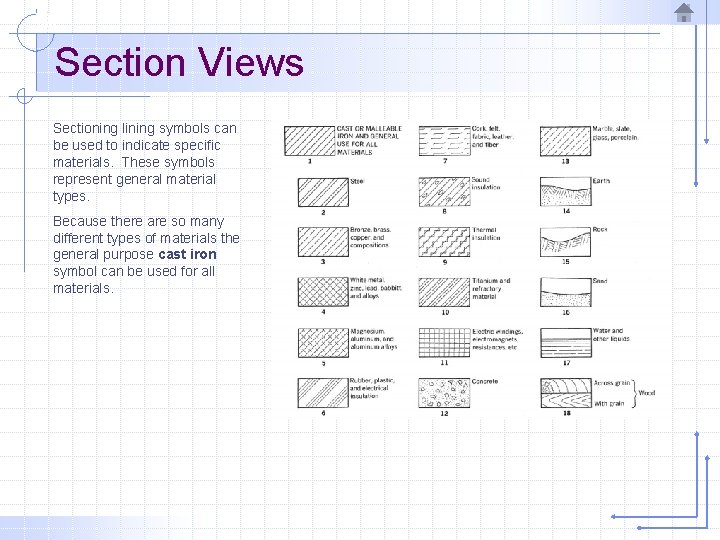Screen dimensions: 720x540
Task: Click the 'Water and other liquids' label
Action: coord(611,335)
